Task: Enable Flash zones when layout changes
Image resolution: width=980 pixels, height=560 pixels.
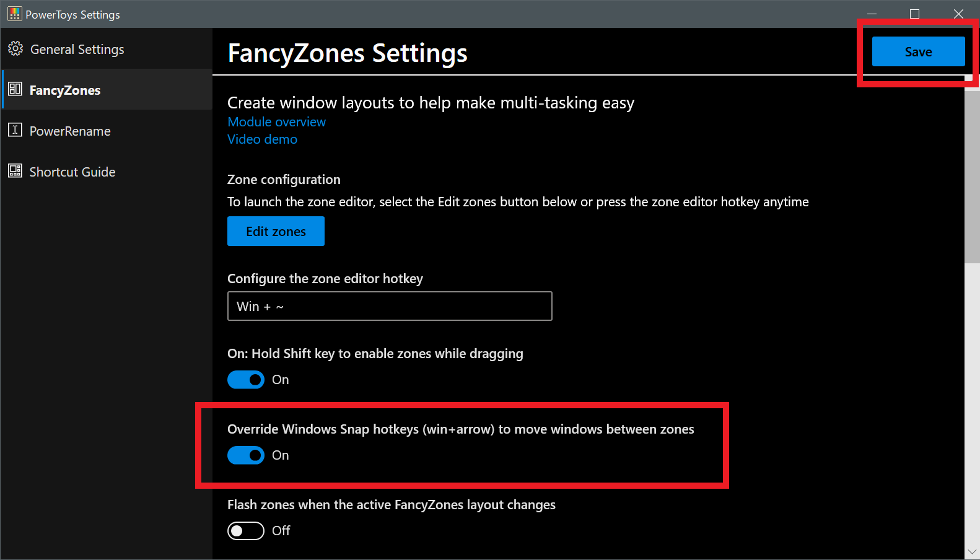Action: (246, 531)
